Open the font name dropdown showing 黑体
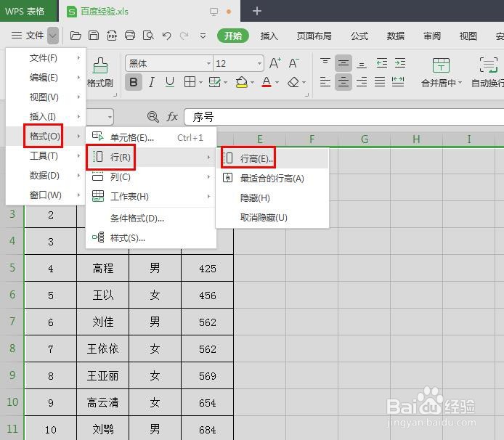Image resolution: width=504 pixels, height=440 pixels. (208, 63)
